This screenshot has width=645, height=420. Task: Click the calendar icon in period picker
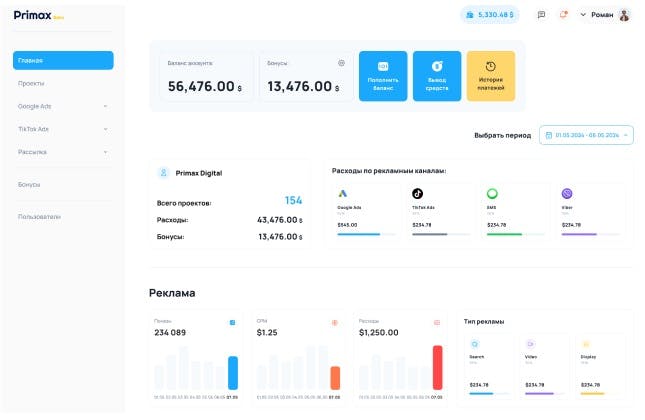(548, 135)
